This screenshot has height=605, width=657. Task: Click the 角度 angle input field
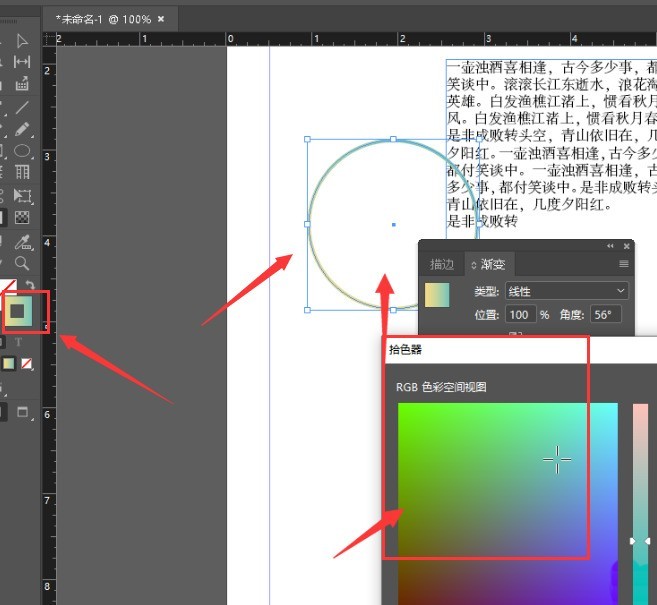(606, 314)
